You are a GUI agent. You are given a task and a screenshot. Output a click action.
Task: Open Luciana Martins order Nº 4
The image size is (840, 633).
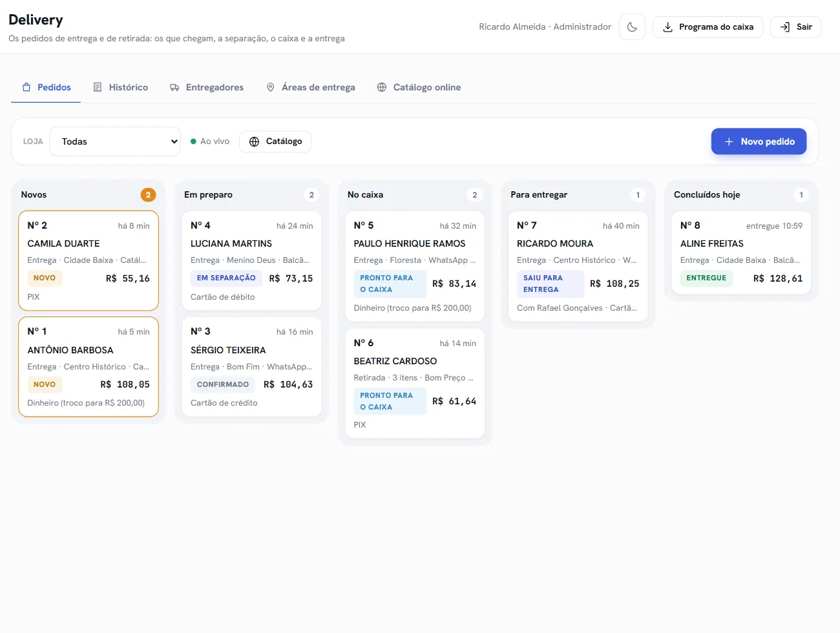coord(252,260)
